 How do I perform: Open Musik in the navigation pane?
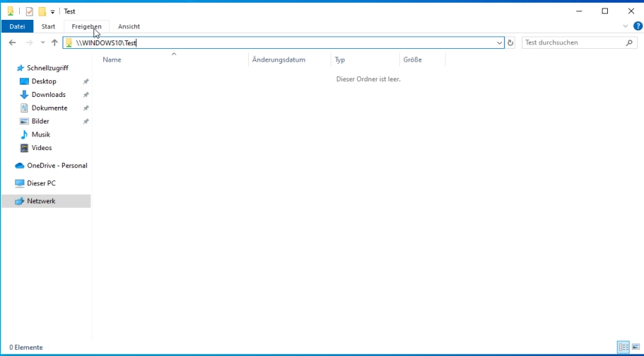click(x=41, y=134)
